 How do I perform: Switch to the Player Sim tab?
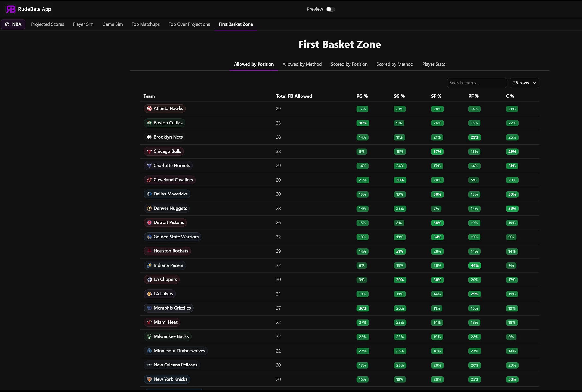(83, 24)
